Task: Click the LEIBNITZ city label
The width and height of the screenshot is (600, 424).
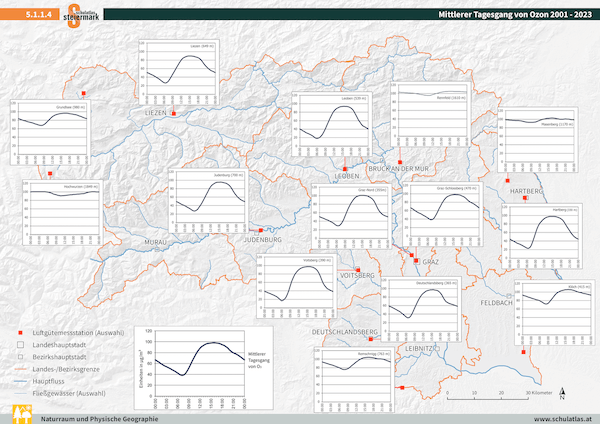Action: click(x=419, y=349)
